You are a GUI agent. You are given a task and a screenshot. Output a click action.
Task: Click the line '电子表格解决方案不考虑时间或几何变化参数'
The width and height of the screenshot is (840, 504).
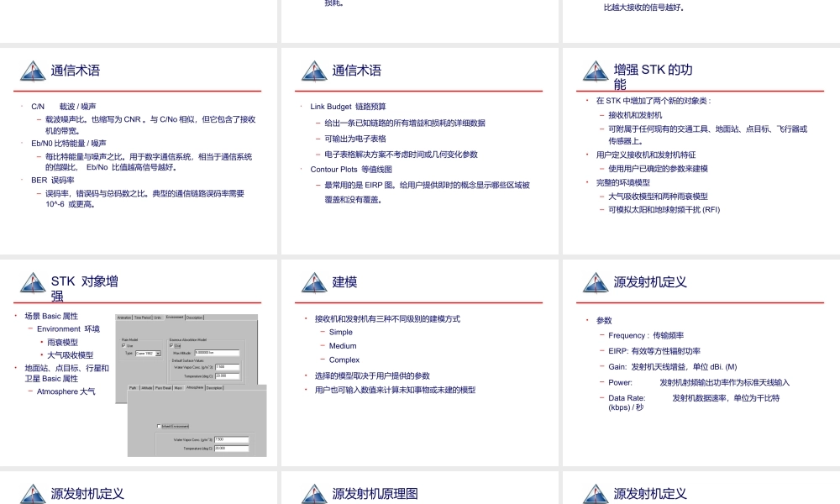pos(402,155)
